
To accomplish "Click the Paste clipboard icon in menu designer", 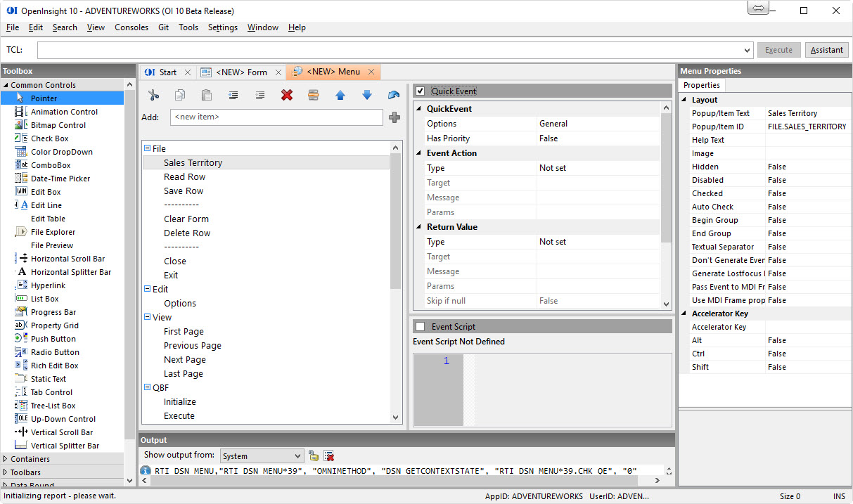I will [x=207, y=95].
